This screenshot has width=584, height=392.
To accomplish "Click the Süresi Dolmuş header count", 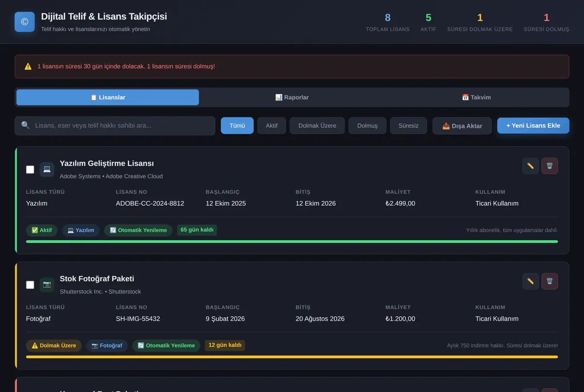I will [x=547, y=18].
